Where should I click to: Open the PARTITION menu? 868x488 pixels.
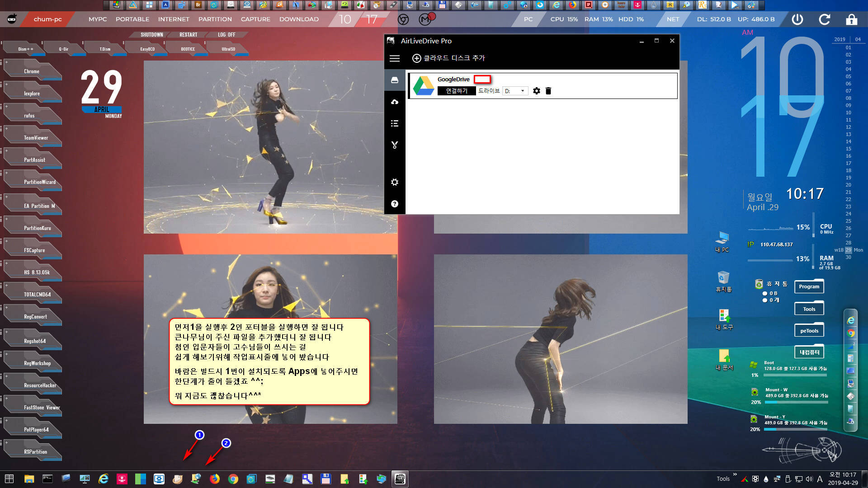click(215, 19)
